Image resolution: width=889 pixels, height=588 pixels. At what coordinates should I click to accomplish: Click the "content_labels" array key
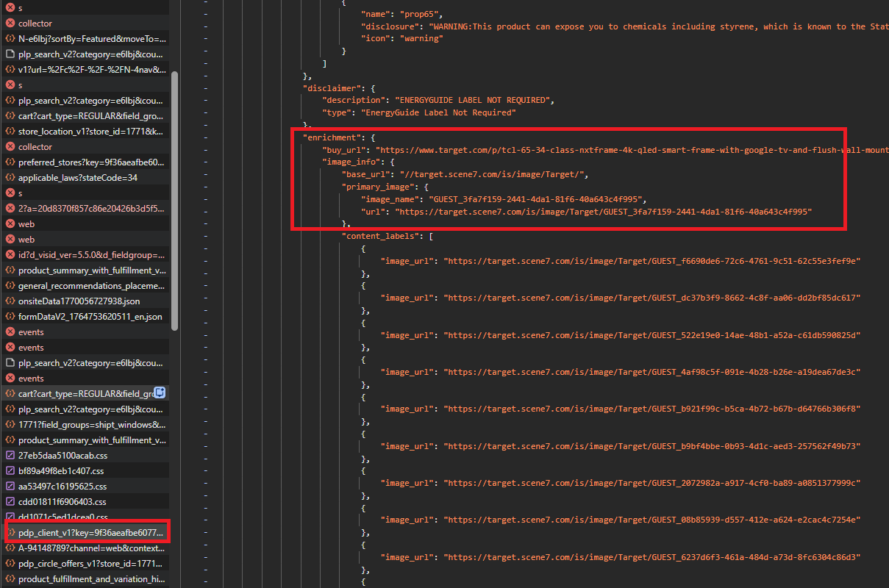pos(379,236)
